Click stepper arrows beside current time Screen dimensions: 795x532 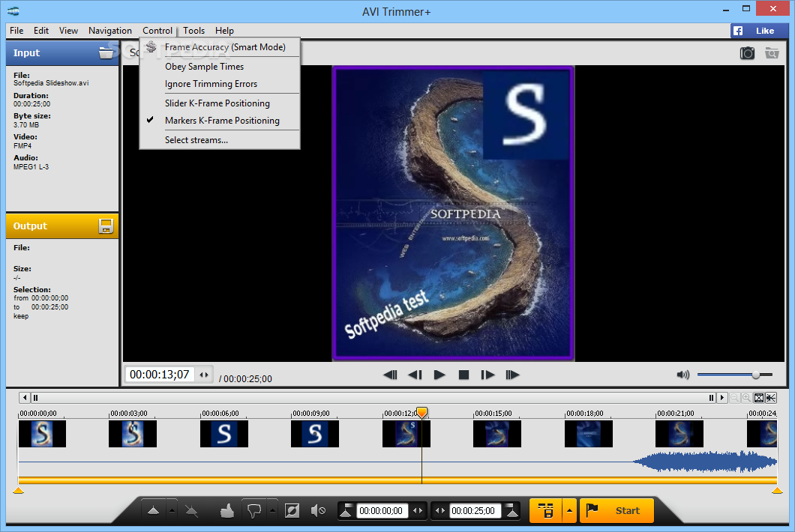204,375
